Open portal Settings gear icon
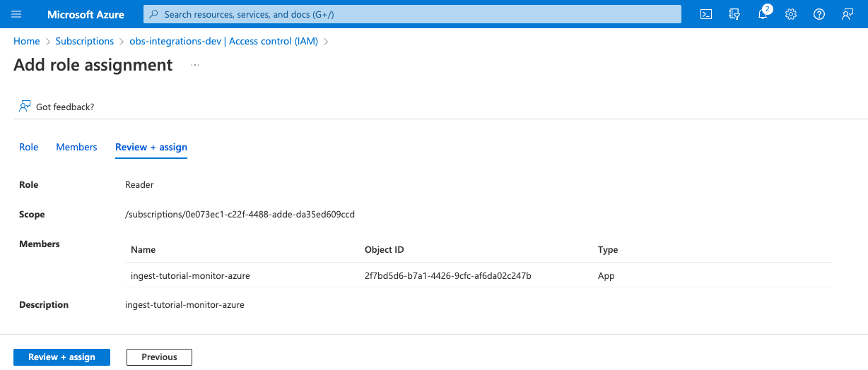The image size is (868, 370). [791, 14]
